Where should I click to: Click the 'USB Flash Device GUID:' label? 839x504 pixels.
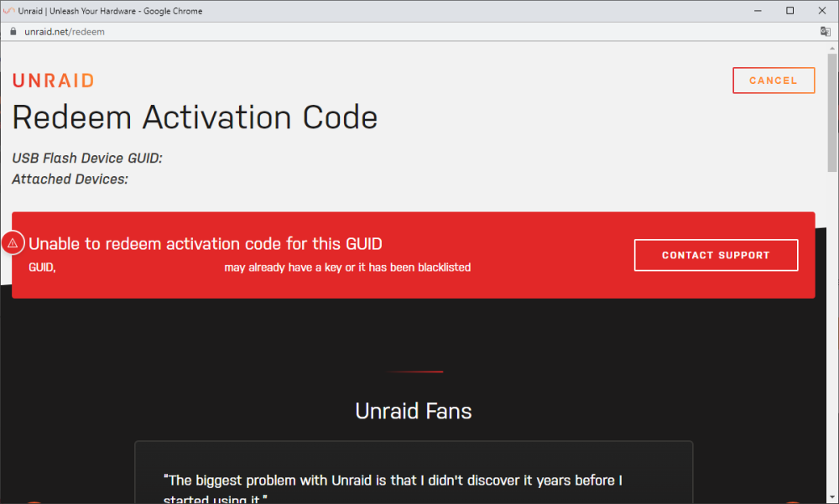[x=87, y=158]
